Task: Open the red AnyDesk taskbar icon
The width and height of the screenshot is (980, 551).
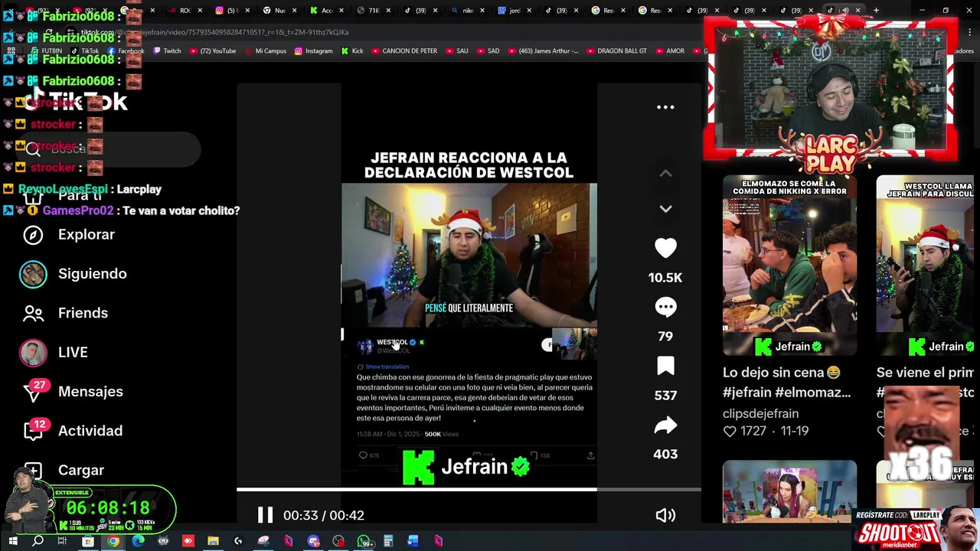Action: tap(188, 542)
